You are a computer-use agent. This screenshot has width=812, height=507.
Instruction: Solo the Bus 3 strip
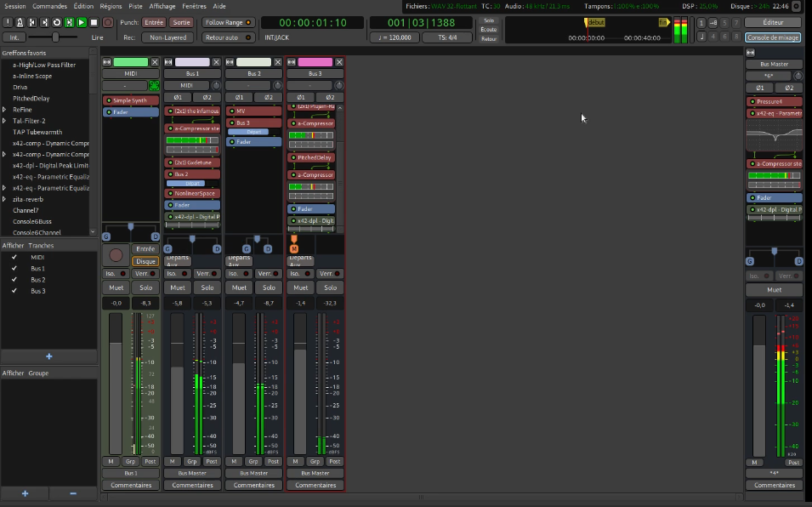pos(330,288)
